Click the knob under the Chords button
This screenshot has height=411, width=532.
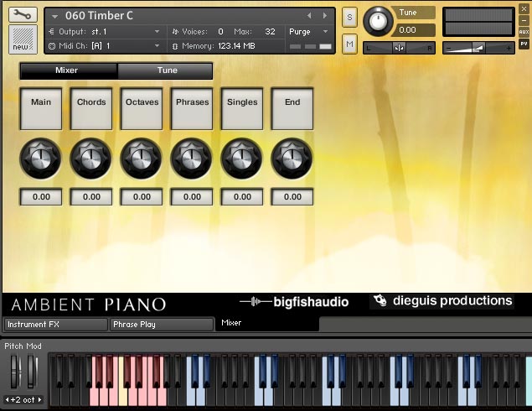point(91,159)
